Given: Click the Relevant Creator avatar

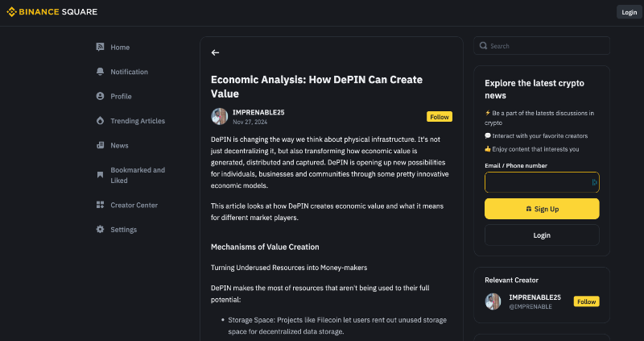Looking at the screenshot, I should pos(493,301).
